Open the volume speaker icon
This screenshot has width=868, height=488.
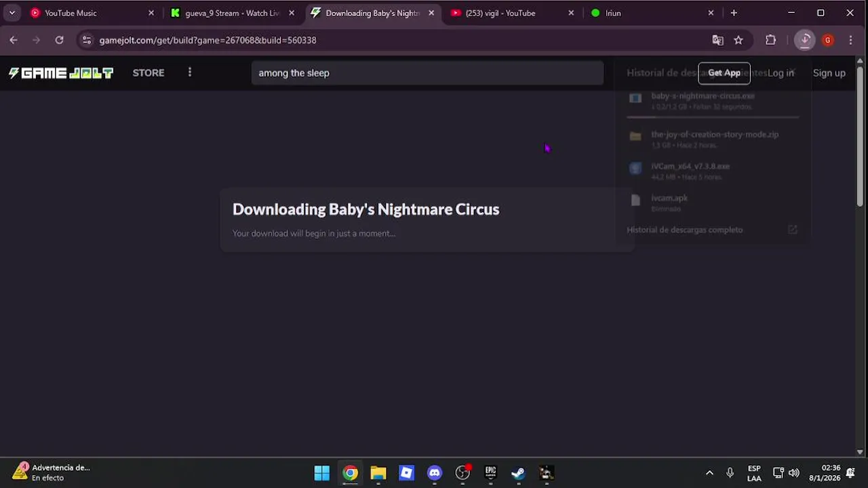click(794, 472)
